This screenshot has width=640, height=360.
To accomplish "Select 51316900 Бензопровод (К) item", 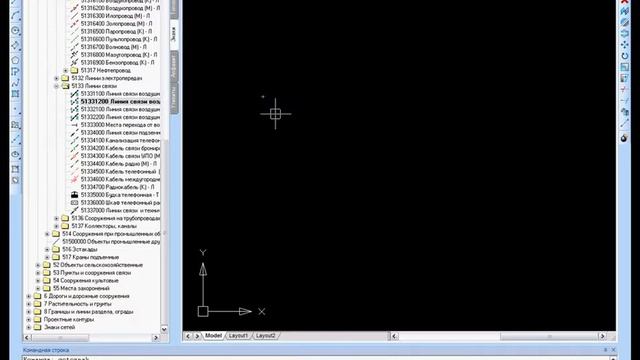I will [118, 62].
